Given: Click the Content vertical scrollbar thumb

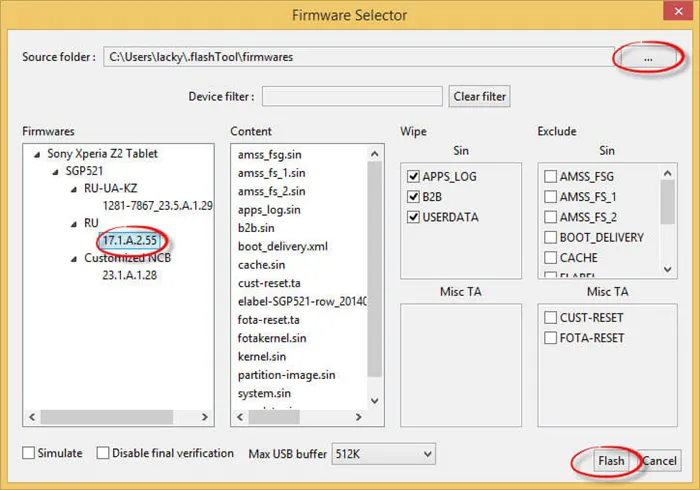Looking at the screenshot, I should 375,269.
